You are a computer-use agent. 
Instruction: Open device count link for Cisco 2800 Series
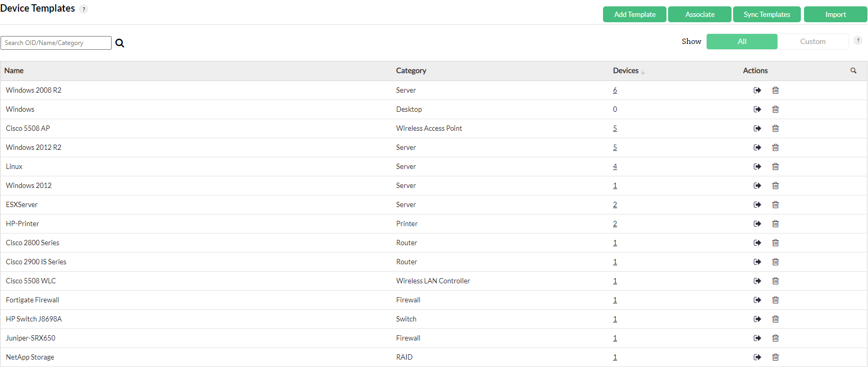pos(615,243)
